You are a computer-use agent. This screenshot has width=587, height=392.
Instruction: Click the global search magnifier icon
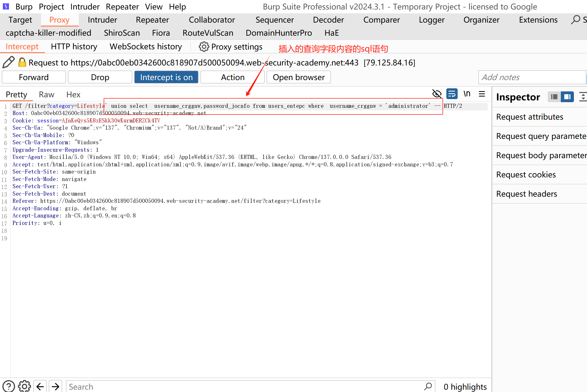575,20
